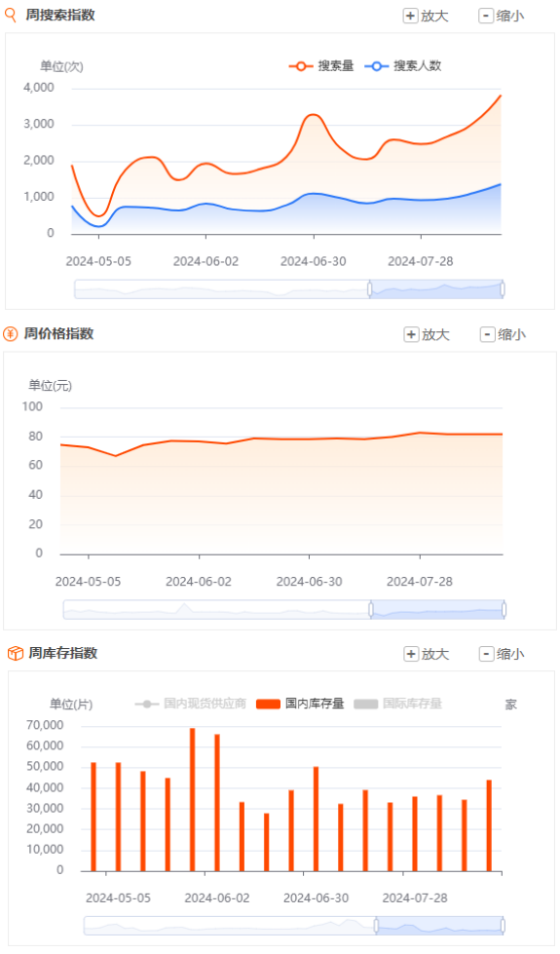This screenshot has height=954, width=560.
Task: Zoom out the weekly inventory index chart
Action: pos(502,654)
